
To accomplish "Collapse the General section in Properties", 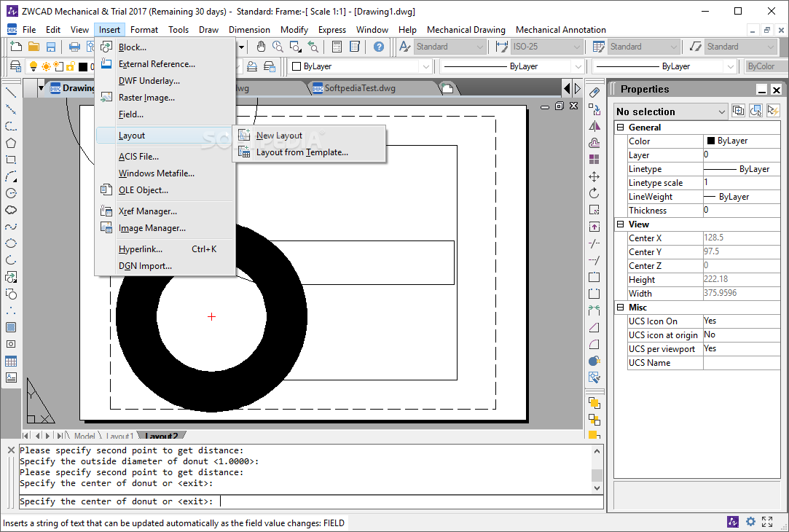I will (x=621, y=128).
